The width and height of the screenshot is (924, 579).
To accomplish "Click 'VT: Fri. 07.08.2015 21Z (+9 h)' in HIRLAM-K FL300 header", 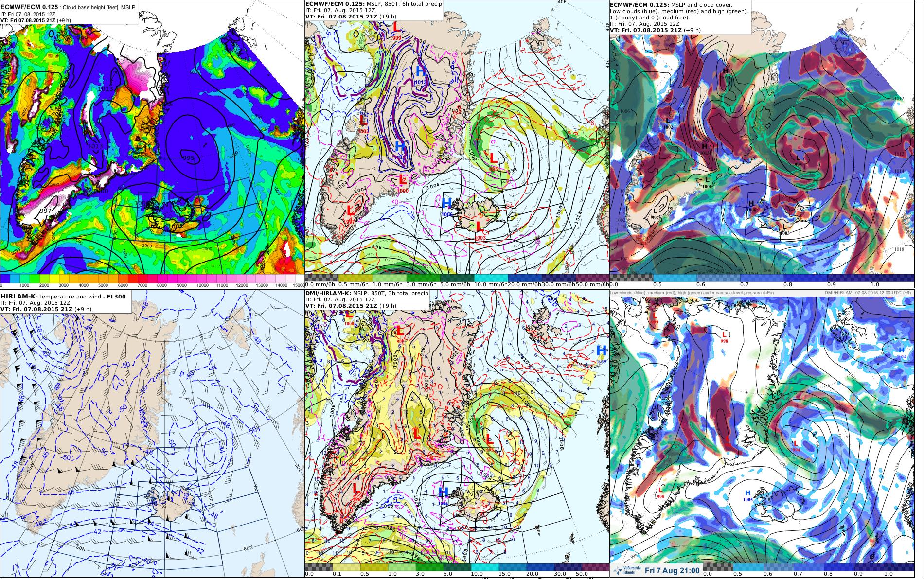I will [46, 310].
